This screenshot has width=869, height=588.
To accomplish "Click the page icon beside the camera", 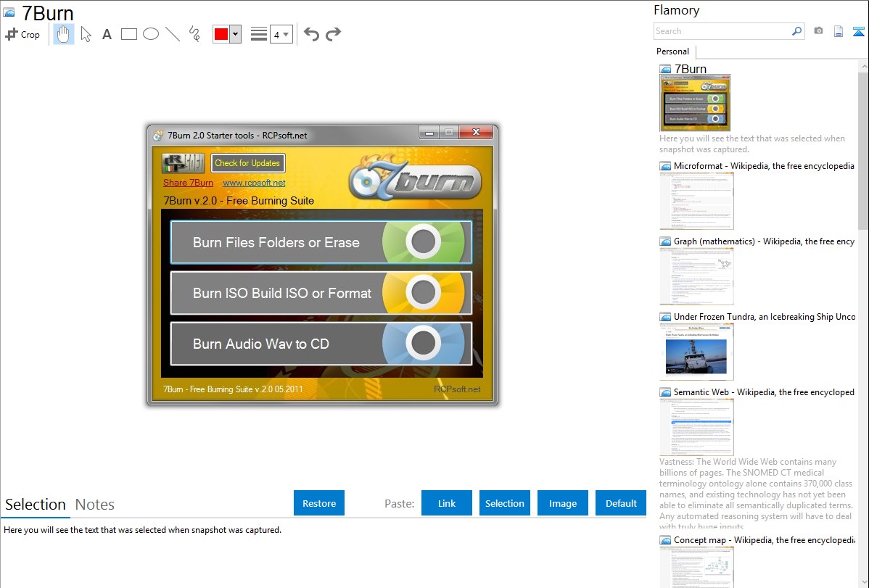I will (839, 31).
